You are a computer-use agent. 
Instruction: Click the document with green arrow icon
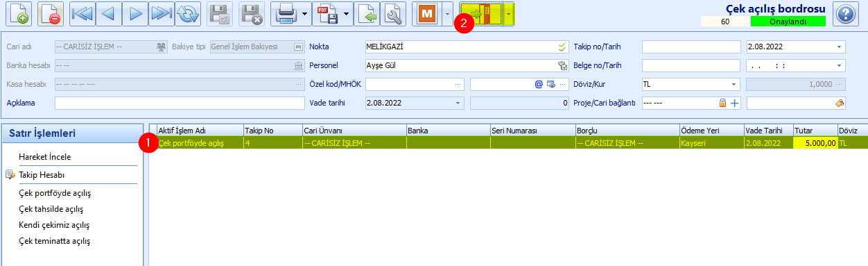point(367,14)
